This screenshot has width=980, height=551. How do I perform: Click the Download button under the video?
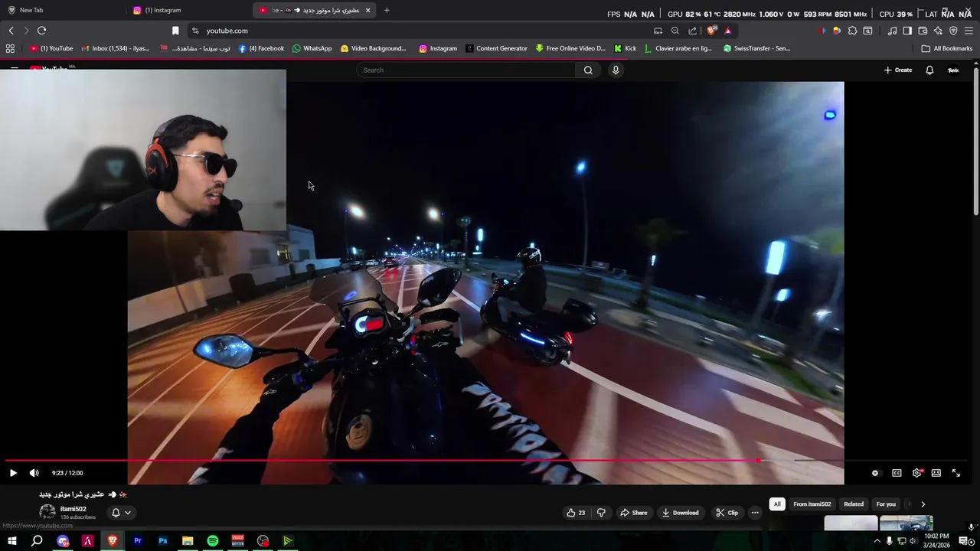[680, 513]
